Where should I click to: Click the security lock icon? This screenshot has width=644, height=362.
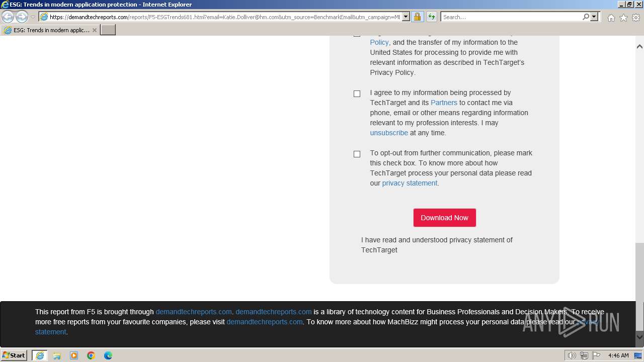tap(417, 17)
